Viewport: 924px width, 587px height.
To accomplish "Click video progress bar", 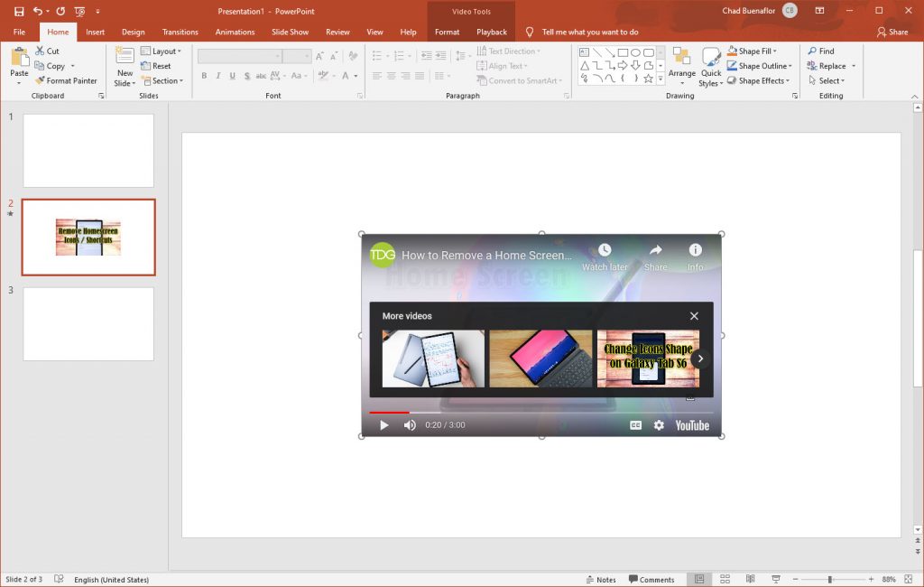I will [x=541, y=413].
